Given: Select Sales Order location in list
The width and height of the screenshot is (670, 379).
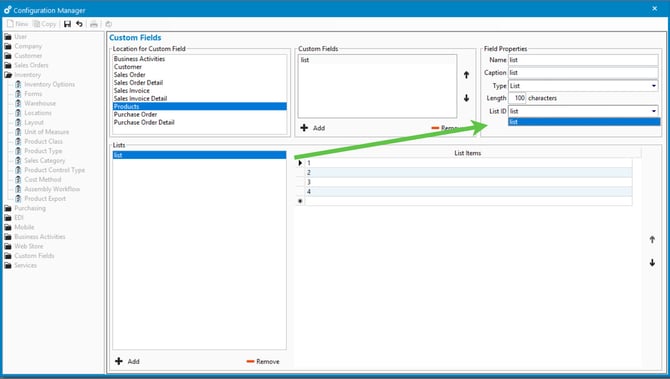Looking at the screenshot, I should [x=129, y=75].
